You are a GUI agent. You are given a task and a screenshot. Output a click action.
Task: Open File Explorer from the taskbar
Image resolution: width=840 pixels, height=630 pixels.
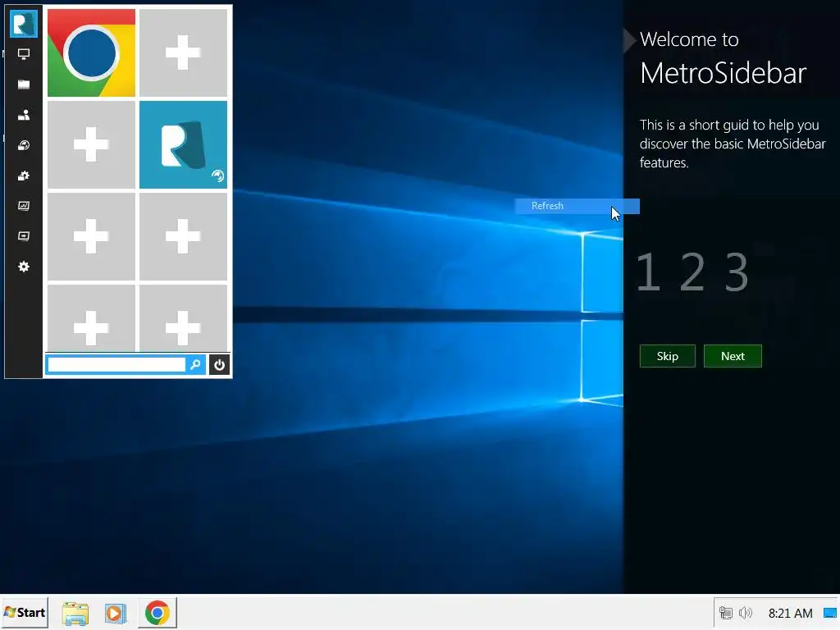[x=75, y=613]
